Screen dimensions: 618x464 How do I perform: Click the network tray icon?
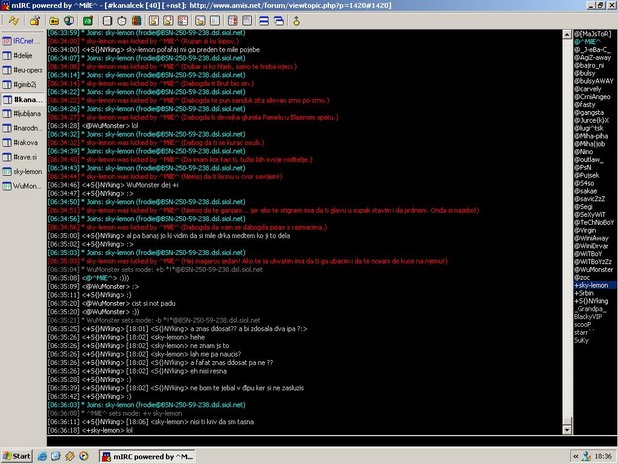coord(586,457)
